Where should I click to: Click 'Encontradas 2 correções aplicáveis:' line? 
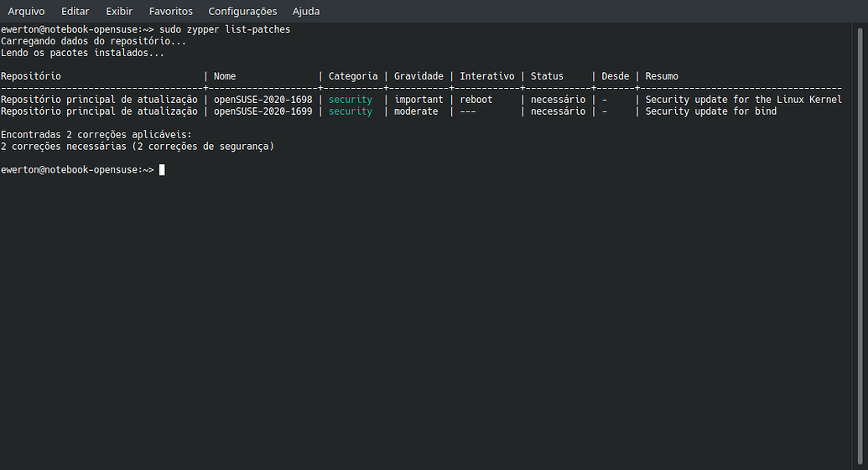tap(96, 134)
